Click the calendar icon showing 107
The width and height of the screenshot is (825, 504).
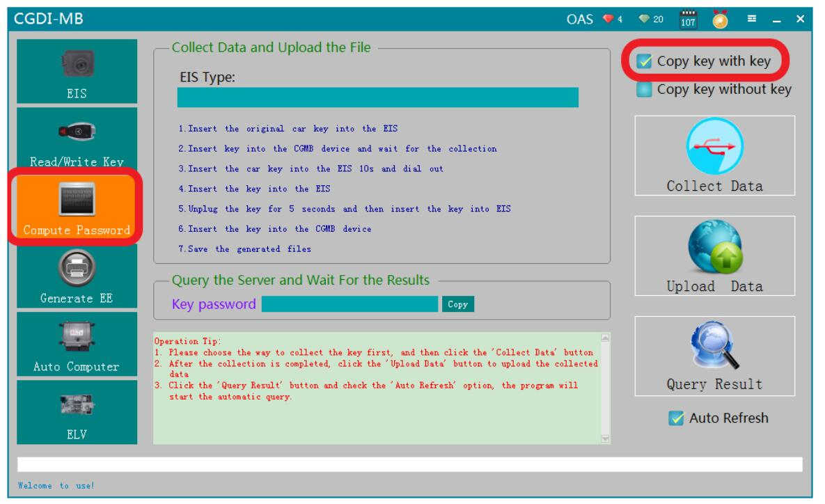688,19
